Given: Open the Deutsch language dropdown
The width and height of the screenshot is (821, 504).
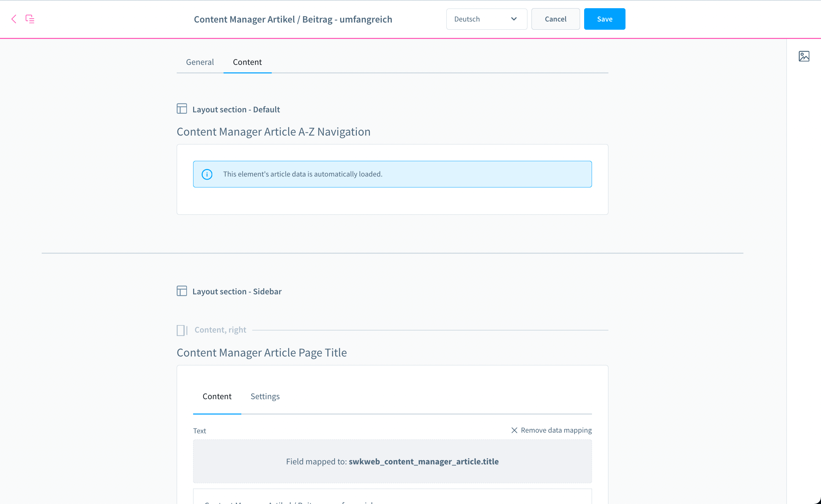Looking at the screenshot, I should click(x=487, y=19).
